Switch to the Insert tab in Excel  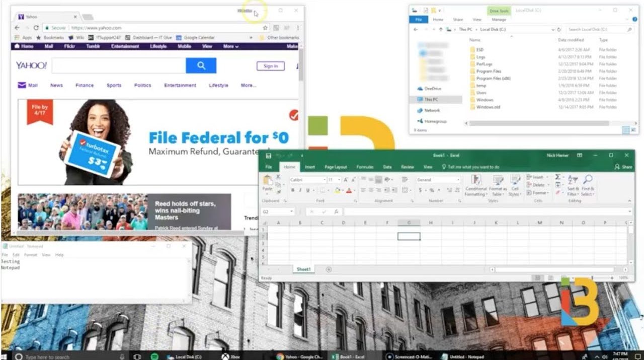pyautogui.click(x=310, y=167)
